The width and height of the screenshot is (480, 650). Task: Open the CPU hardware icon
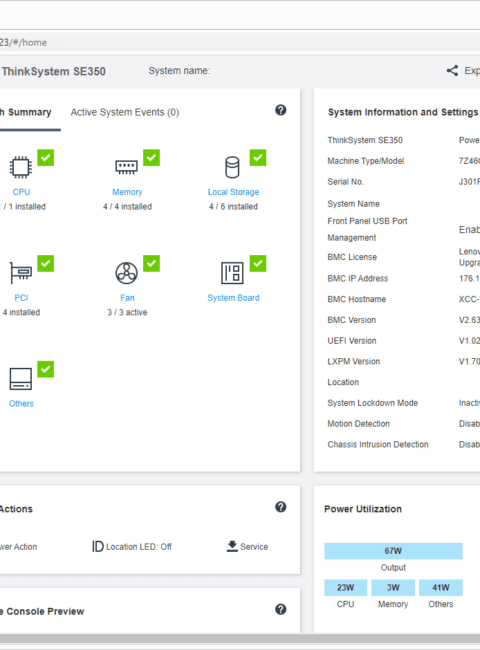point(20,167)
